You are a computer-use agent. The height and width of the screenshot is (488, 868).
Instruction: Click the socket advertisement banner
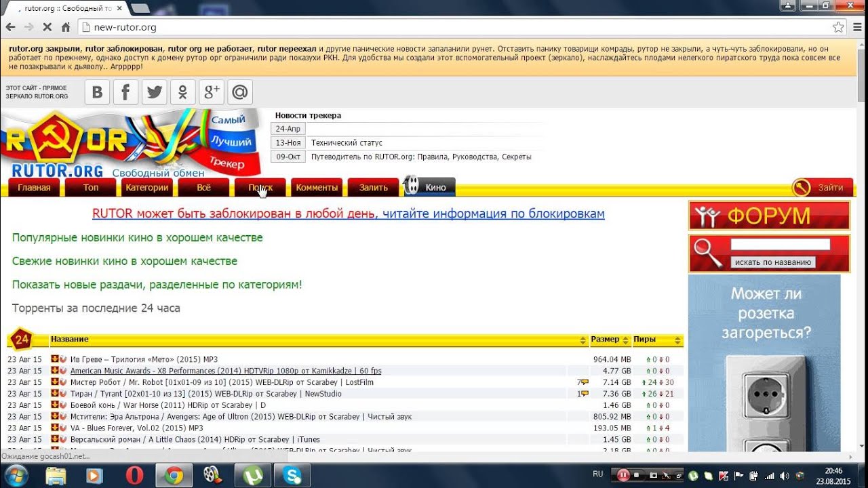coord(764,363)
